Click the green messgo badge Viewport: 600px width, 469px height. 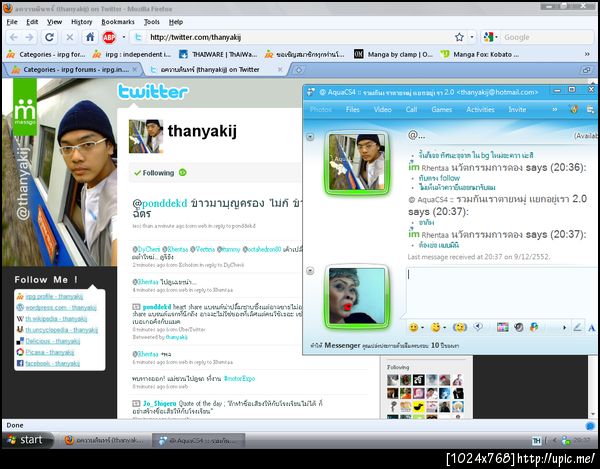[25, 107]
